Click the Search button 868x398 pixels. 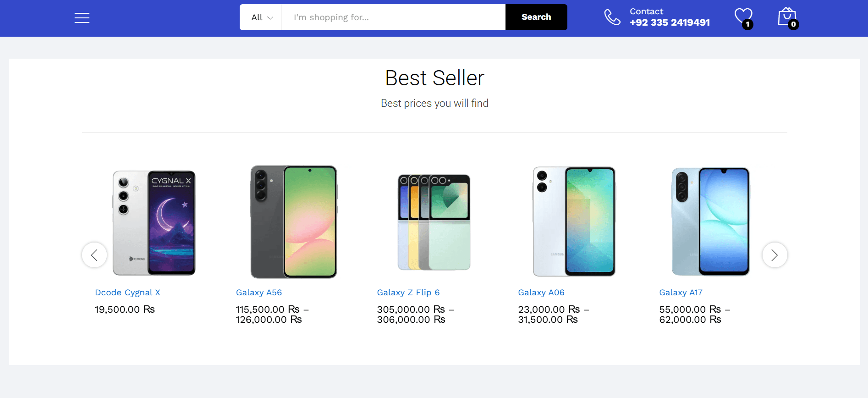(x=536, y=17)
